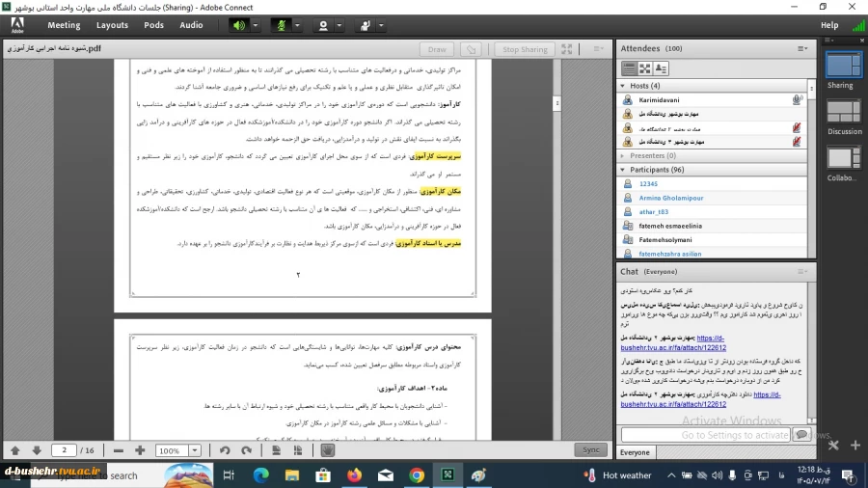
Task: Click the raise hand status icon
Action: [365, 25]
